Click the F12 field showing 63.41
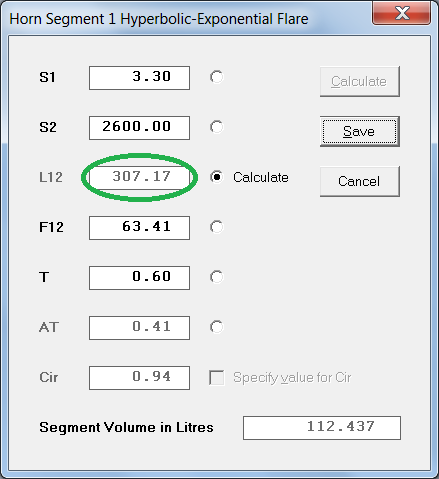Image resolution: width=439 pixels, height=479 pixels. 139,228
